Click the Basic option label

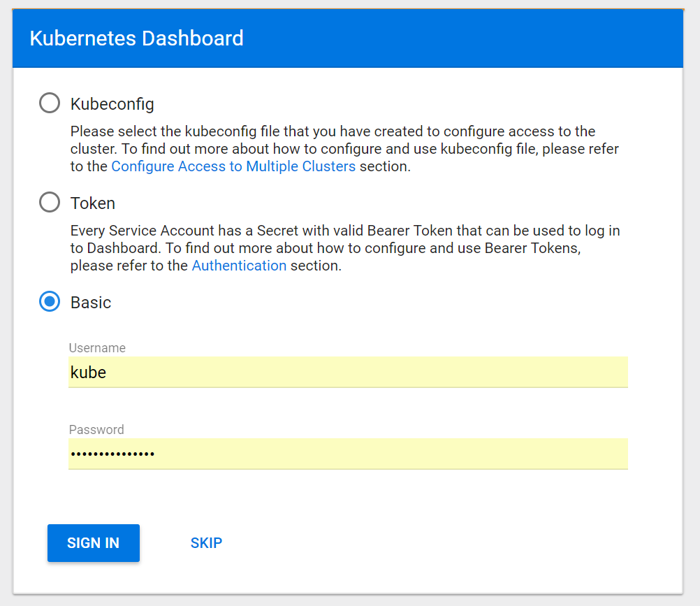coord(91,303)
